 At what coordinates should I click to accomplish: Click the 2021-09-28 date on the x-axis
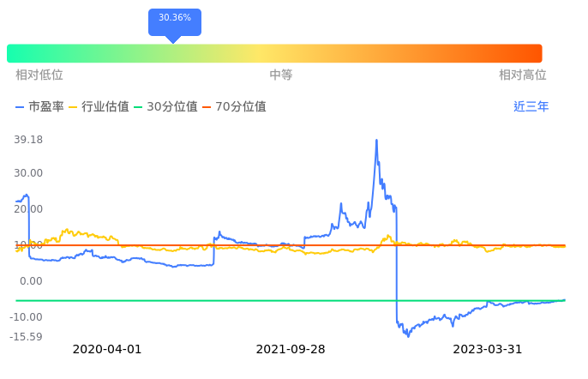291,350
